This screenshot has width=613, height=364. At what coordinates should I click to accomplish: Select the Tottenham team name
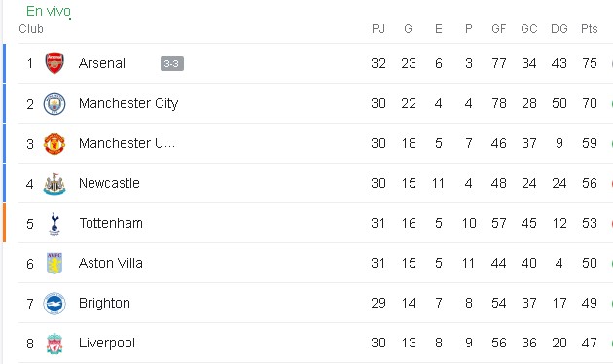click(x=111, y=223)
